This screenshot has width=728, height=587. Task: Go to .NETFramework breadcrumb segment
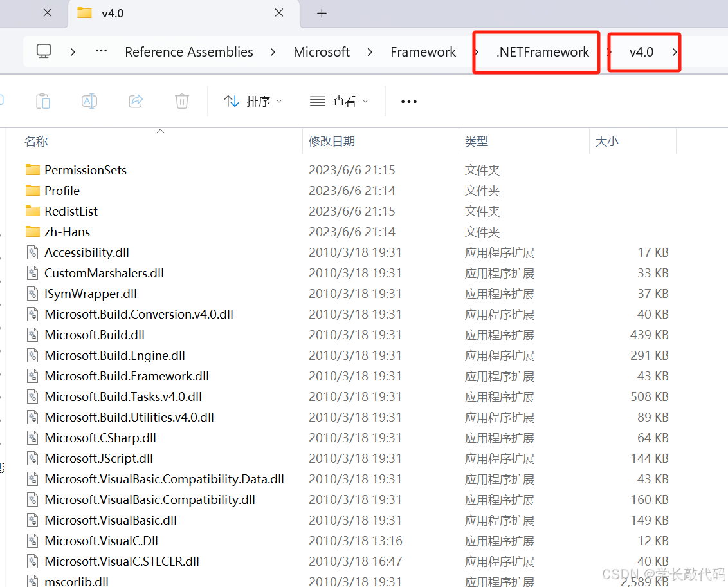click(x=542, y=52)
